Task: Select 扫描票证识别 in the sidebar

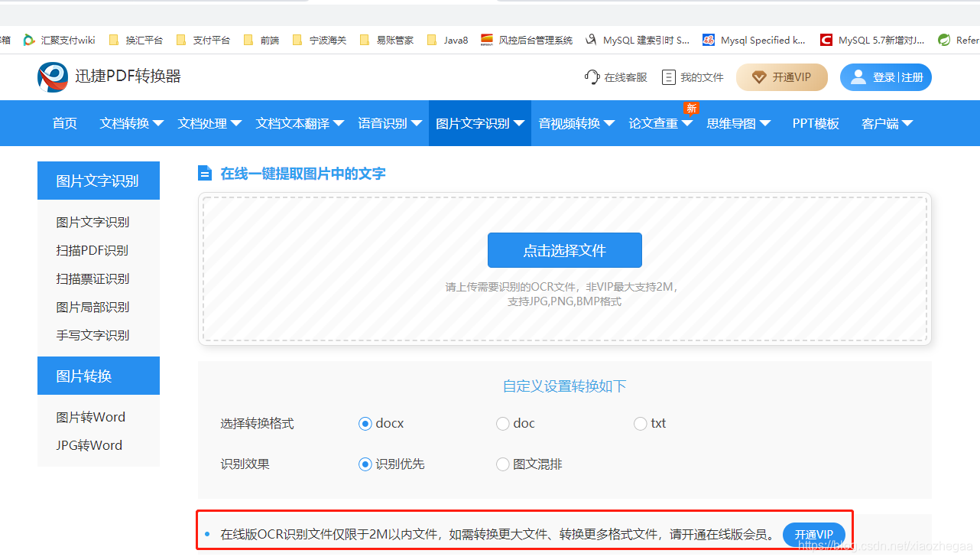Action: coord(92,278)
